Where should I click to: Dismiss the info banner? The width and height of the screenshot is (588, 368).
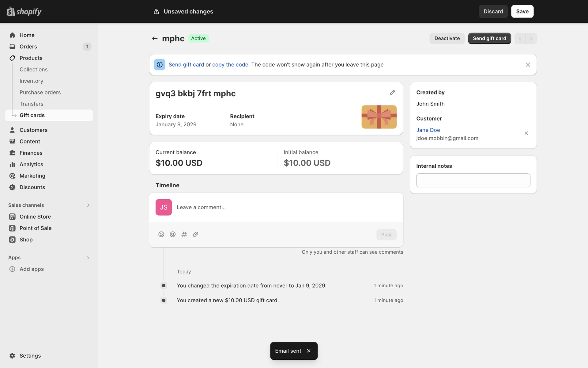(528, 65)
